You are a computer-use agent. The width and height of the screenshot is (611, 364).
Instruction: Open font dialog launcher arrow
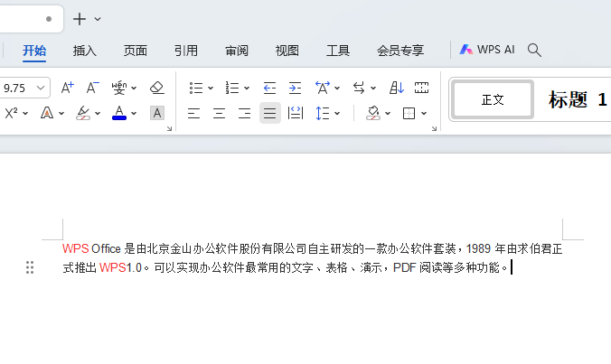pos(169,128)
